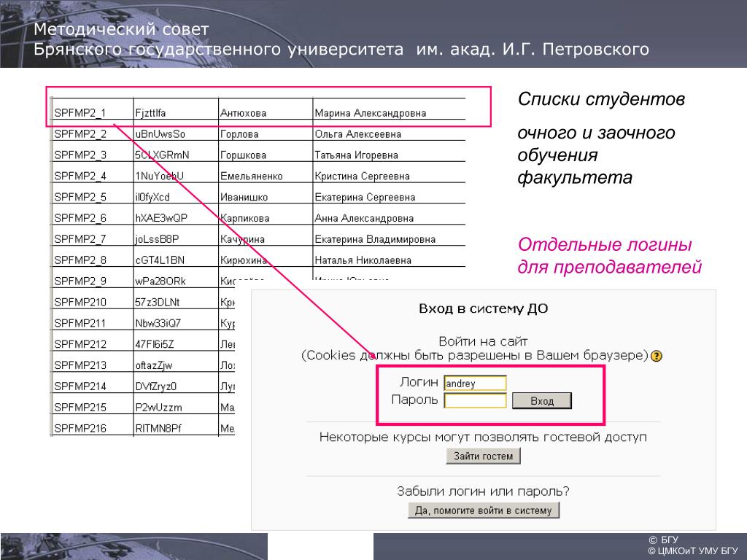Click surname cell Антюхова
This screenshot has height=560, width=747.
pos(266,109)
